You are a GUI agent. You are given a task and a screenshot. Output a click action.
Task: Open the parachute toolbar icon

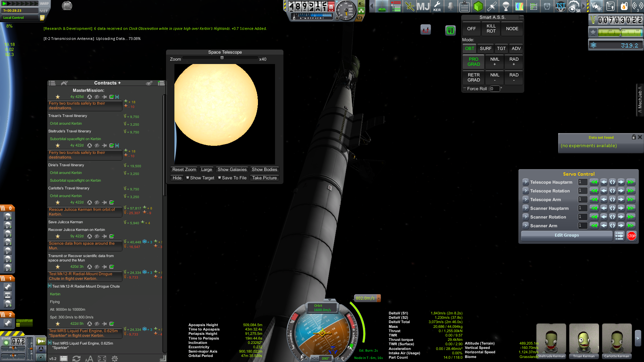(x=506, y=6)
